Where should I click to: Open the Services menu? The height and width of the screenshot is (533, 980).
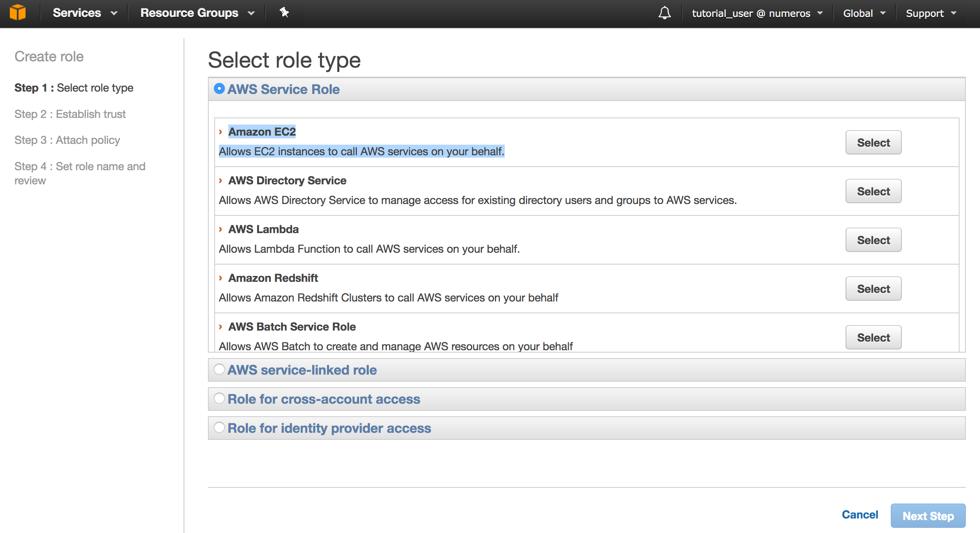[x=85, y=13]
